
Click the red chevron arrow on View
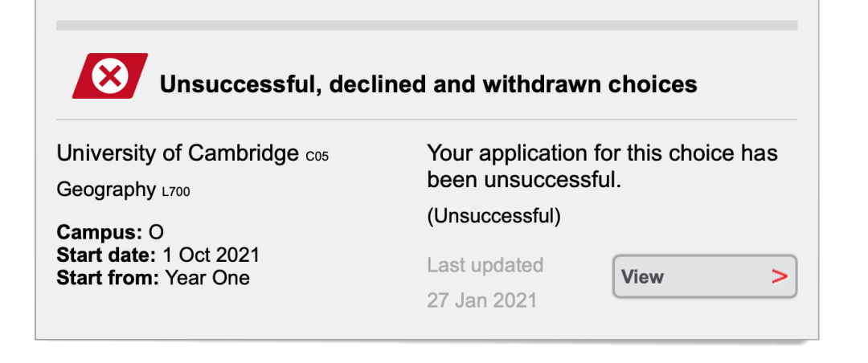(x=779, y=277)
